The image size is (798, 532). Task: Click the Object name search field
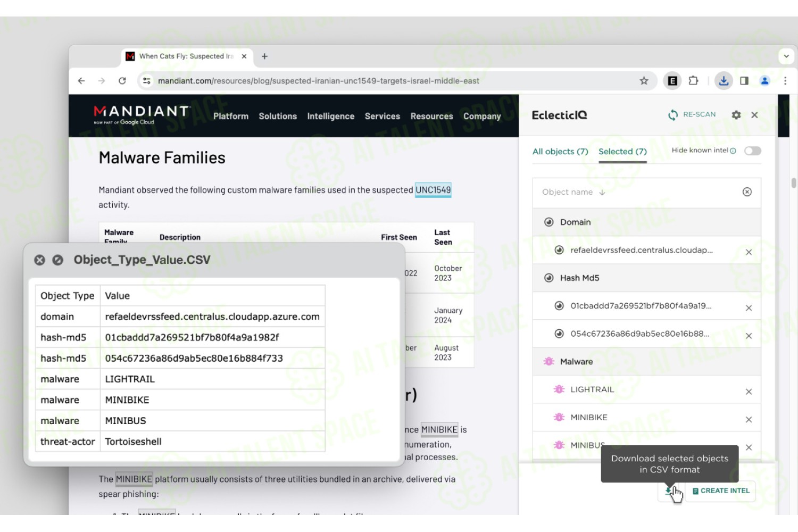(647, 192)
